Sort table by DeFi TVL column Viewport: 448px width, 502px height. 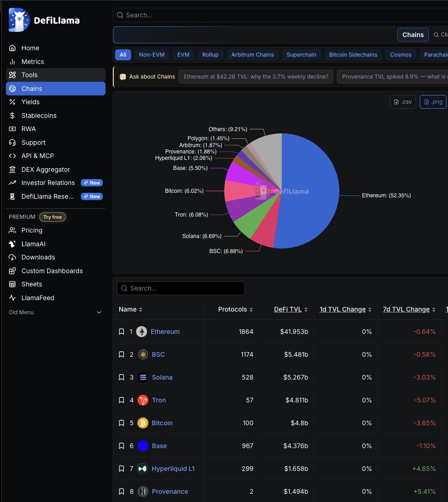[290, 309]
